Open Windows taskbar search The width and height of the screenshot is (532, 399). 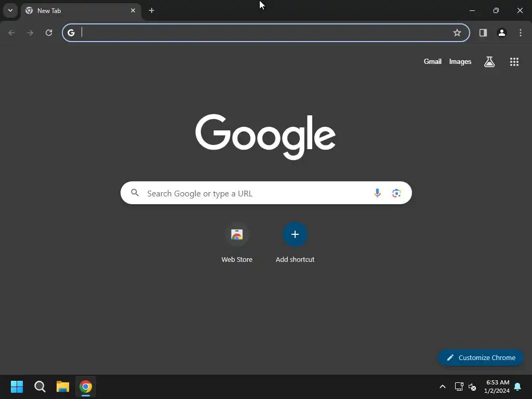[x=40, y=387]
